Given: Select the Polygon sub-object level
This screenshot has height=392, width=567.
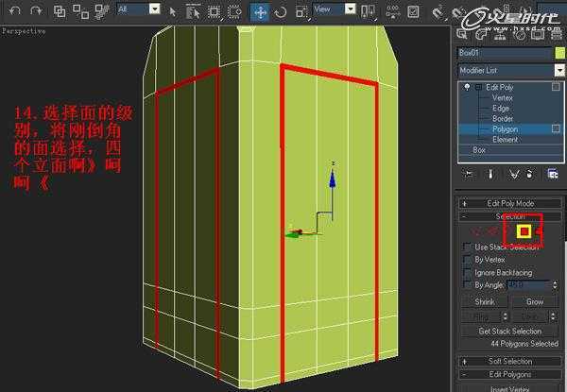Looking at the screenshot, I should pyautogui.click(x=506, y=129).
